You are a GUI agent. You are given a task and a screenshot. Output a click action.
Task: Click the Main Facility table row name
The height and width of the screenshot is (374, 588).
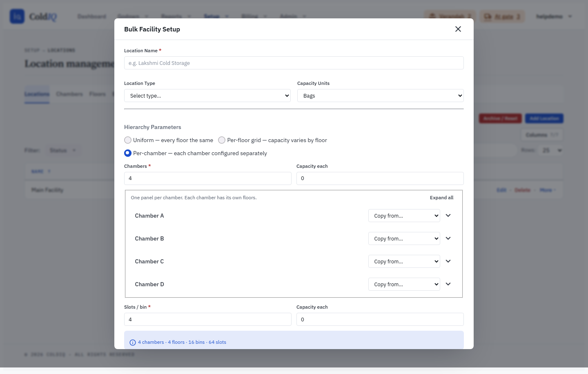click(47, 190)
